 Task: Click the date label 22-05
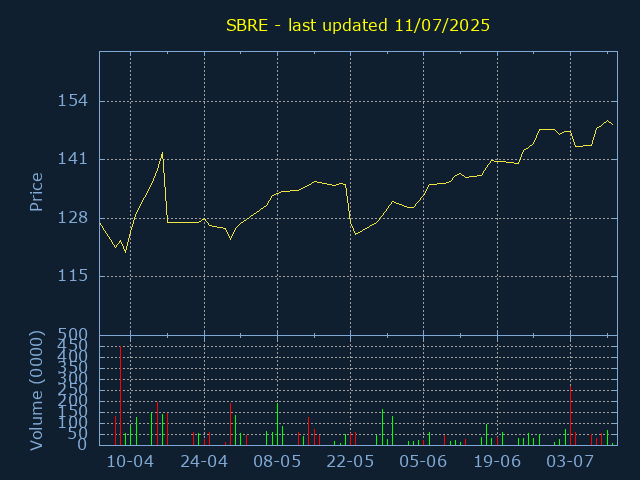(350, 462)
